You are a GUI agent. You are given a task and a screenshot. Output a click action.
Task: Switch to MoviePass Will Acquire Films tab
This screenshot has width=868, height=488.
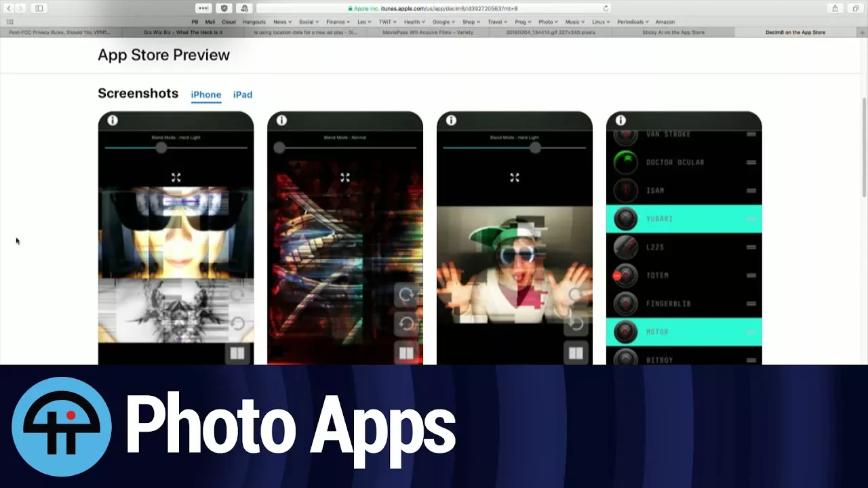coord(428,32)
